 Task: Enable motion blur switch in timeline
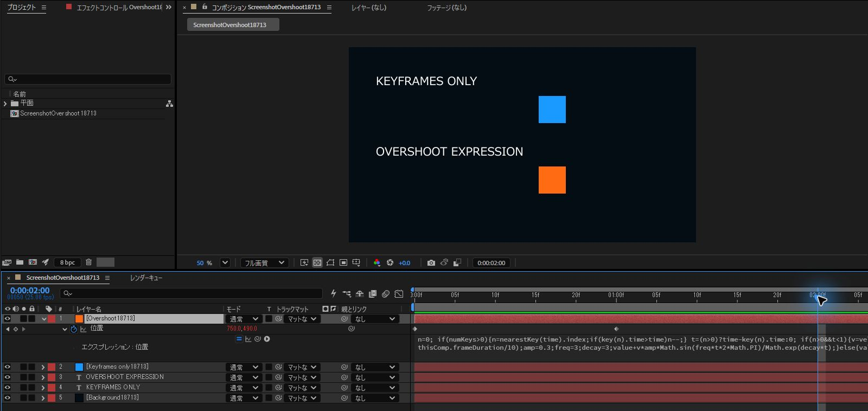pos(385,294)
